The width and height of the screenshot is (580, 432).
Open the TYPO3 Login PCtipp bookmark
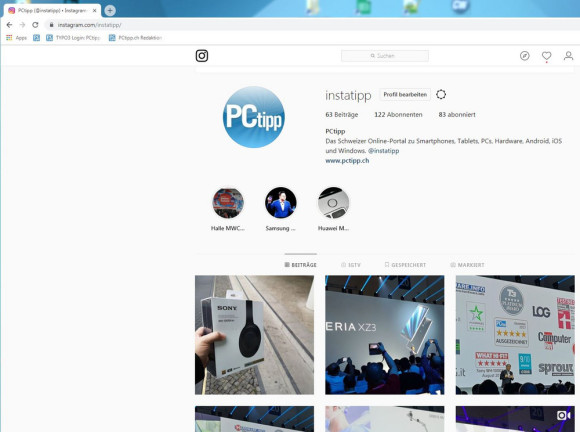click(x=73, y=38)
